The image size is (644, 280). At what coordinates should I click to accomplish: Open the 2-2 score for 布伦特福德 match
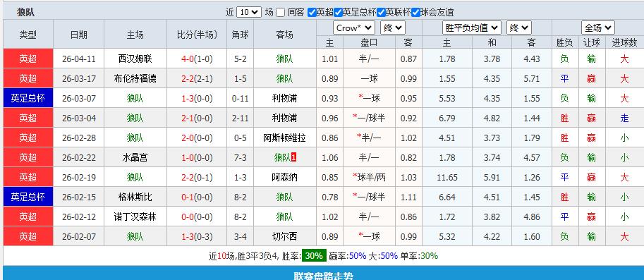click(188, 78)
